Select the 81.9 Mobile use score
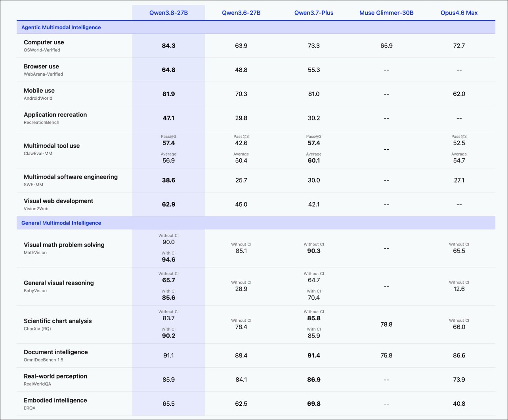This screenshot has width=508, height=420. pos(168,94)
